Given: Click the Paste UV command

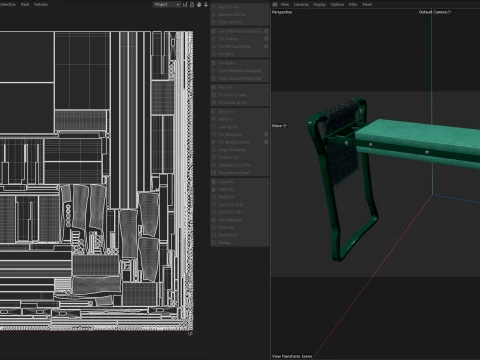Looking at the screenshot, I should coord(240,189).
